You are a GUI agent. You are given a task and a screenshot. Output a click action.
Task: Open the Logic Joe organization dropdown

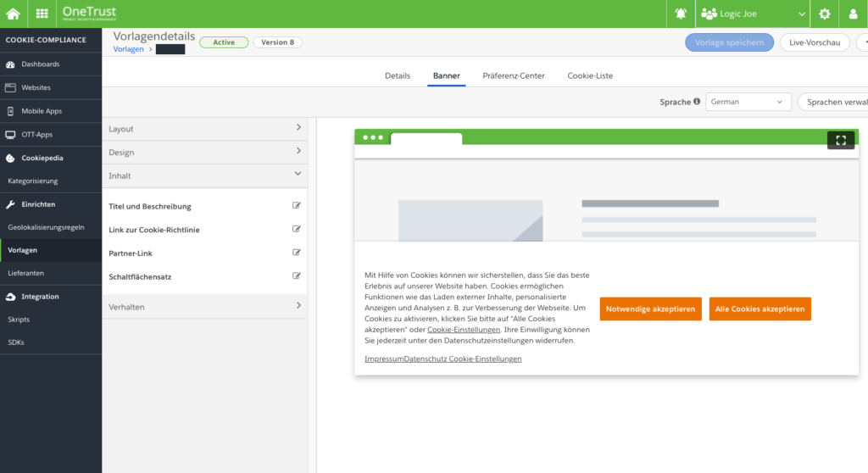(753, 14)
